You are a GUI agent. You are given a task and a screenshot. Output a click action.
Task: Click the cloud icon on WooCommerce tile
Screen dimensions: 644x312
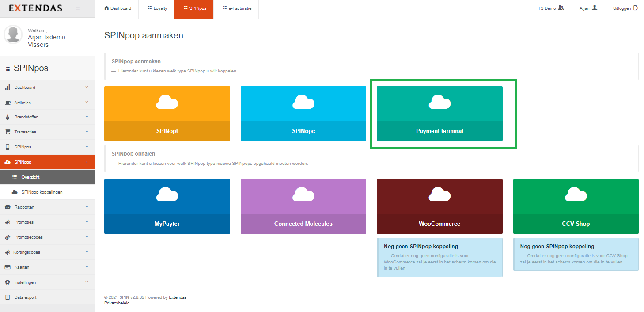click(x=439, y=194)
